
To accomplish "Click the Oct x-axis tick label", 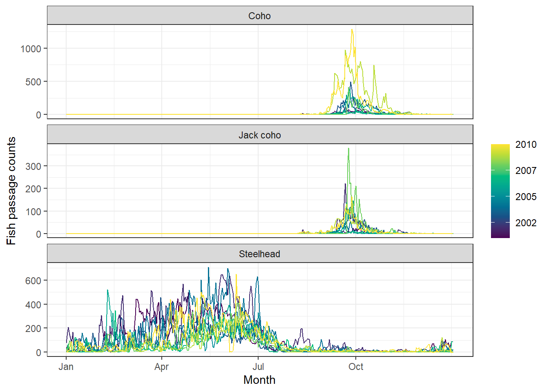I will point(356,367).
